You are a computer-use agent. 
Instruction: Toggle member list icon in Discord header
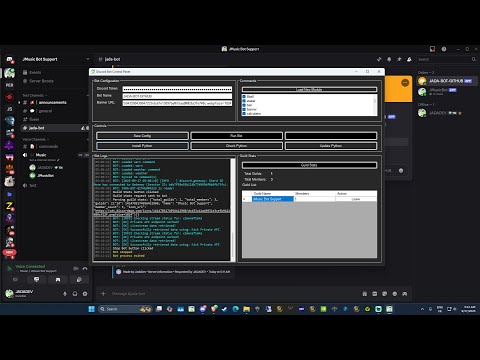click(x=409, y=59)
